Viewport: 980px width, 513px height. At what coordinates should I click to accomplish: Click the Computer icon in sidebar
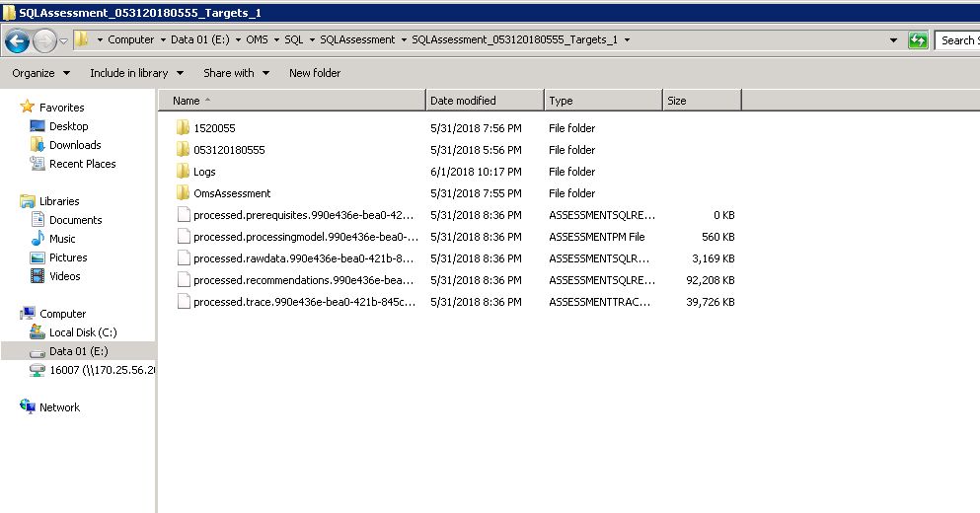click(27, 313)
